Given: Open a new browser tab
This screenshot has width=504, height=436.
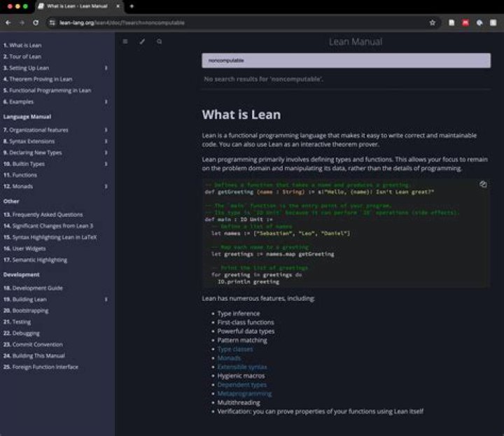Looking at the screenshot, I should (x=132, y=6).
